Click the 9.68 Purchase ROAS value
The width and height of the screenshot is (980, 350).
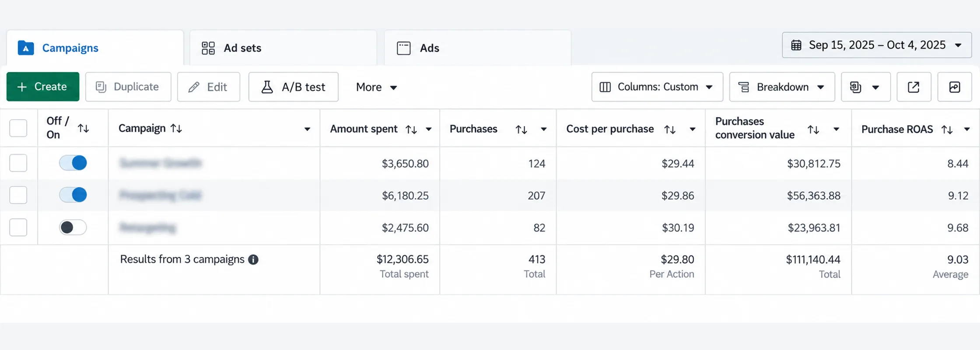click(958, 227)
